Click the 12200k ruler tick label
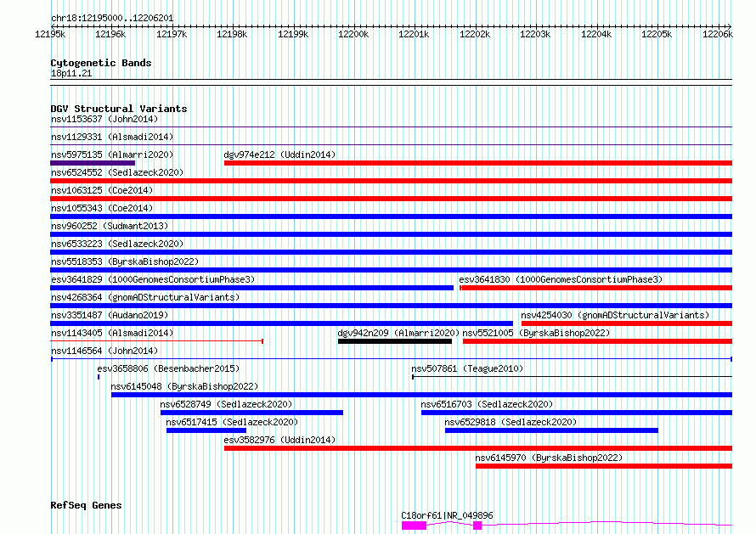756x534 pixels. [353, 34]
